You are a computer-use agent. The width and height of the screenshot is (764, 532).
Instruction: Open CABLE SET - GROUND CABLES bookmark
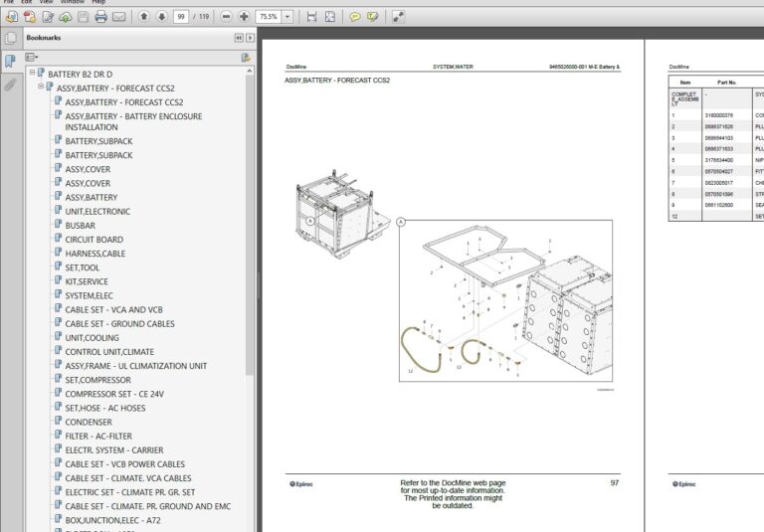(x=119, y=324)
